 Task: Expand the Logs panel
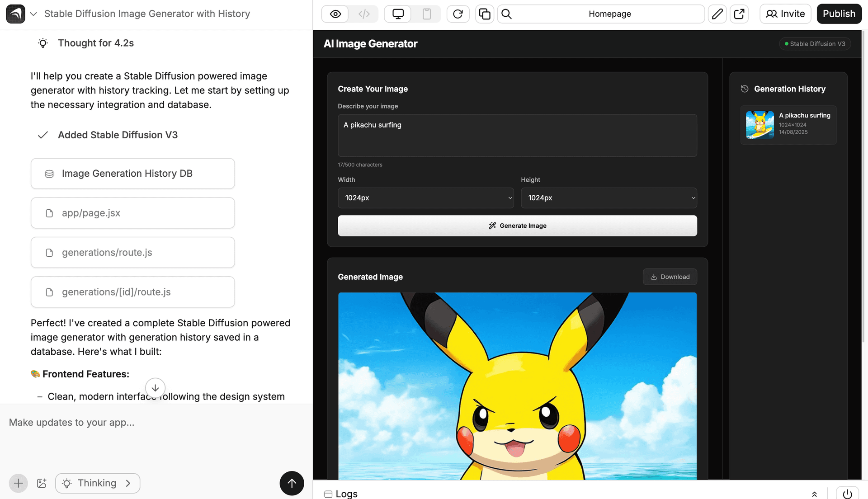(x=814, y=494)
